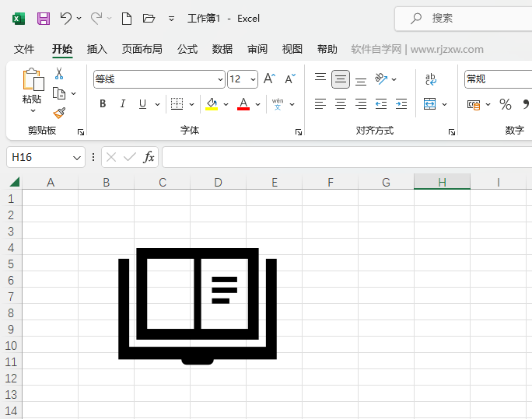
Task: Select column H header
Action: pos(442,182)
